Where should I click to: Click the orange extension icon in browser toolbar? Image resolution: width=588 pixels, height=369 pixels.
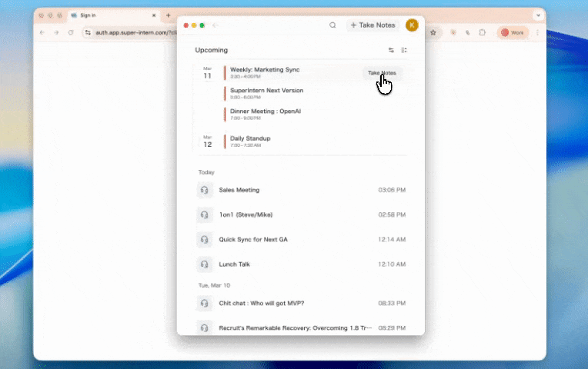[x=453, y=32]
